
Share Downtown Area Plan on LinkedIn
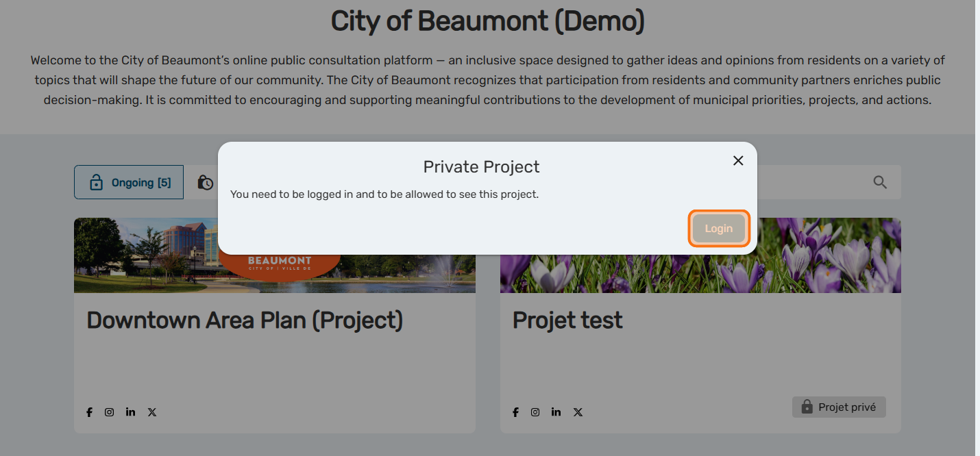pyautogui.click(x=130, y=412)
